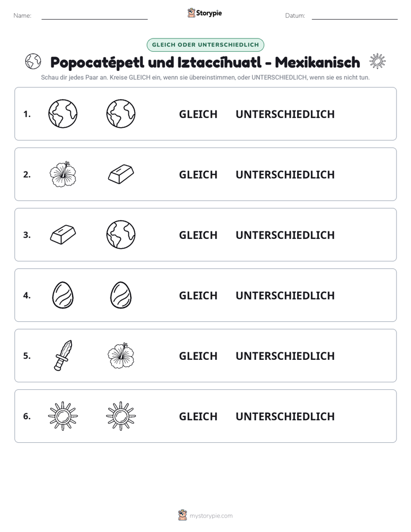Screen dimensions: 411x532
Task: Choose GLEICH for row 1
Action: click(198, 114)
